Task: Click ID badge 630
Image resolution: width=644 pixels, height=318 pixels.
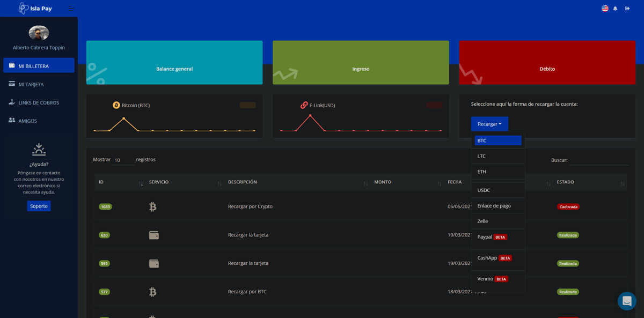Action: click(x=104, y=235)
